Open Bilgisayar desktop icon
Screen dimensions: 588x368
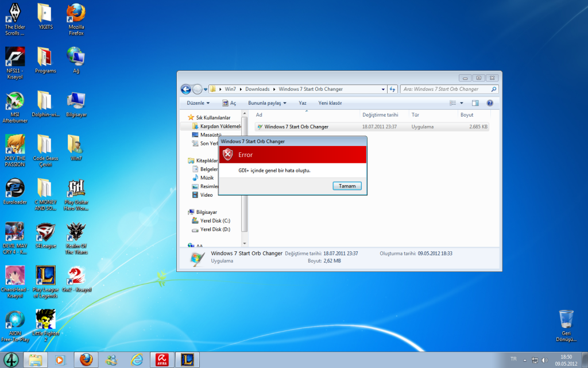coord(76,104)
